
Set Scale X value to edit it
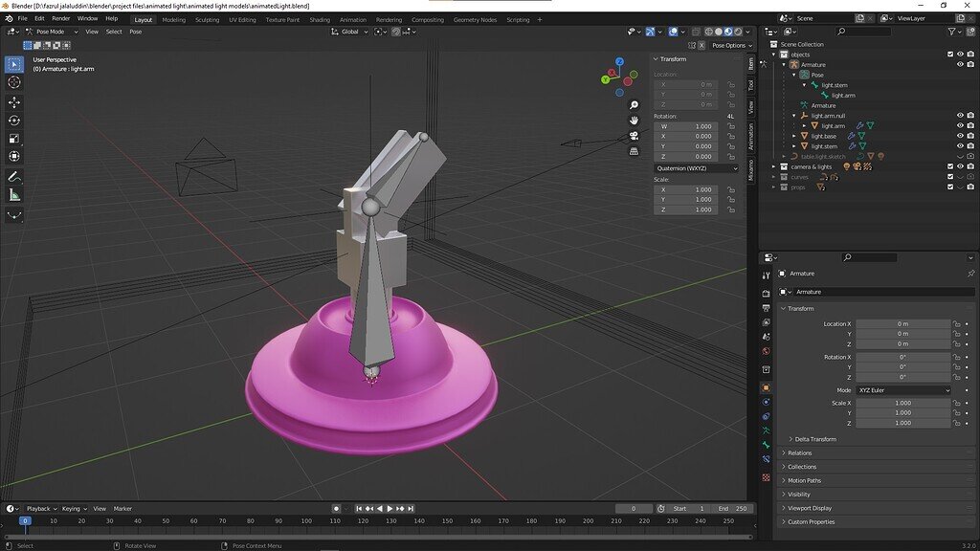pos(905,402)
